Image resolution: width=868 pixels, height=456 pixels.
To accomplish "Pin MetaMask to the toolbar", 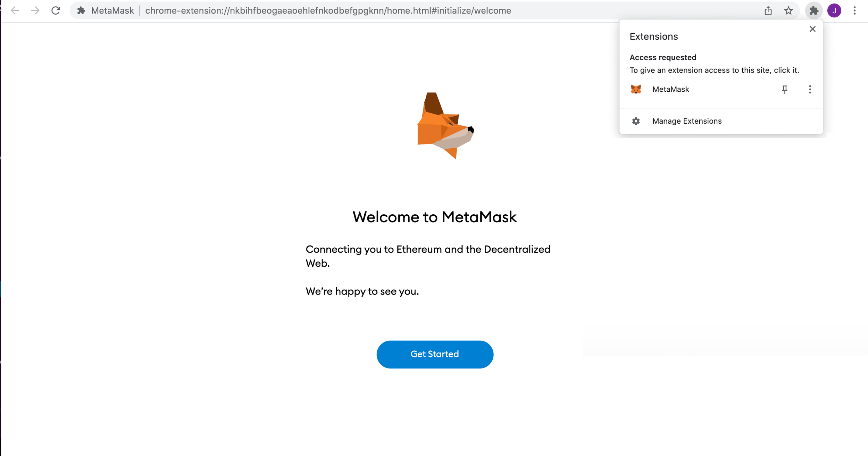I will pos(785,89).
